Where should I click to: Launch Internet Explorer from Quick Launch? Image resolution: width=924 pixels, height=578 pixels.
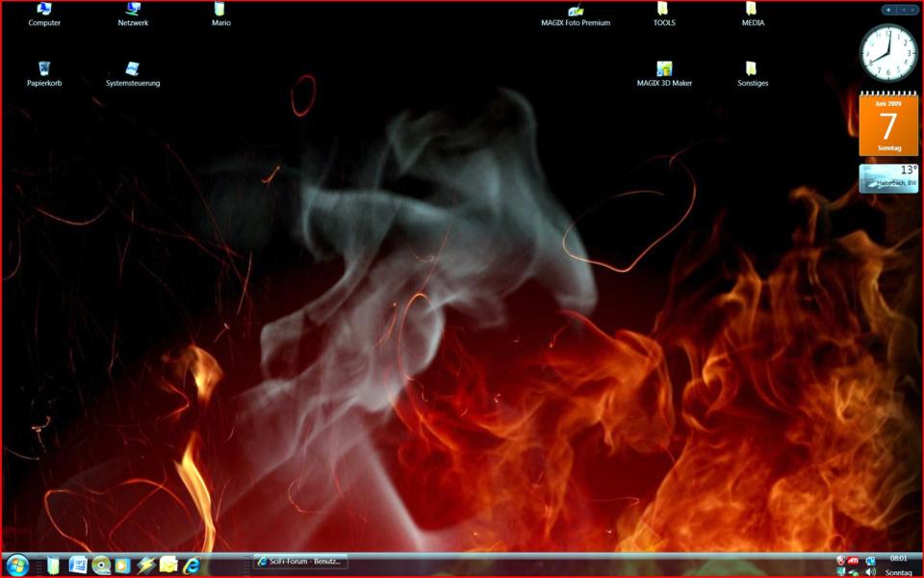tap(192, 565)
